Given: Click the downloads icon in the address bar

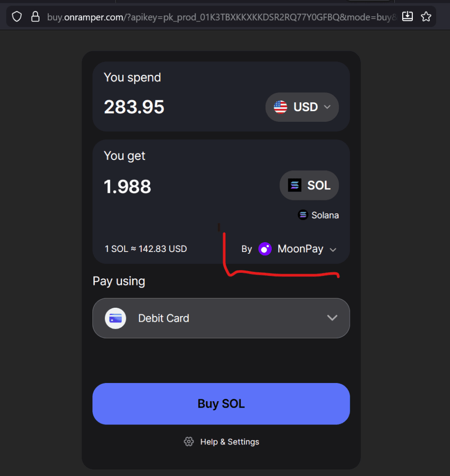Looking at the screenshot, I should click(407, 16).
